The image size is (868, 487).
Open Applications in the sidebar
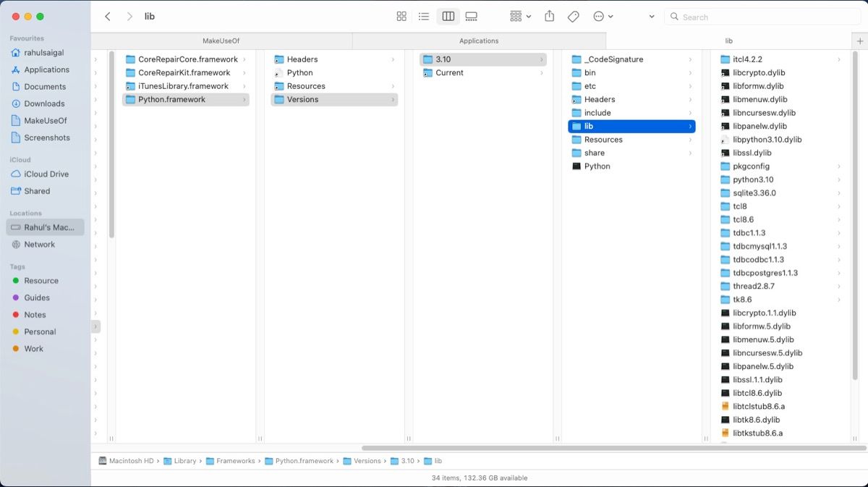pyautogui.click(x=45, y=69)
